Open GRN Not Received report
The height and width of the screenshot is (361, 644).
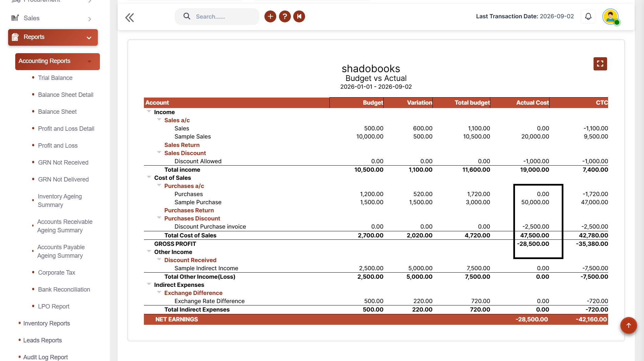(x=63, y=163)
